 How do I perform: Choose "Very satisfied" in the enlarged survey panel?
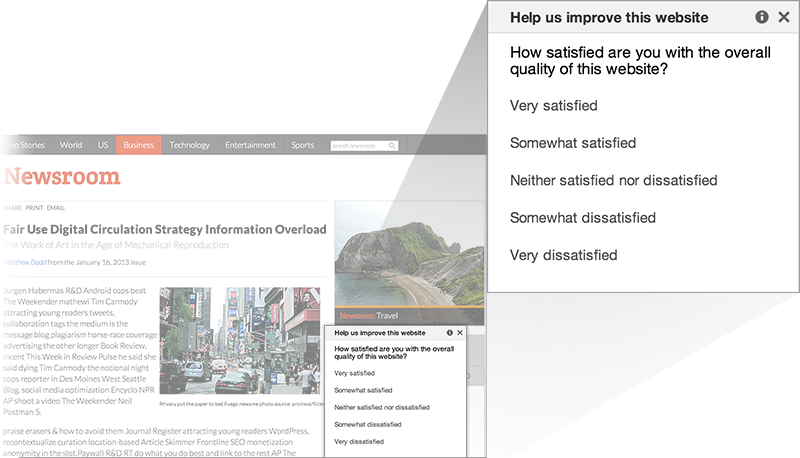pos(553,105)
